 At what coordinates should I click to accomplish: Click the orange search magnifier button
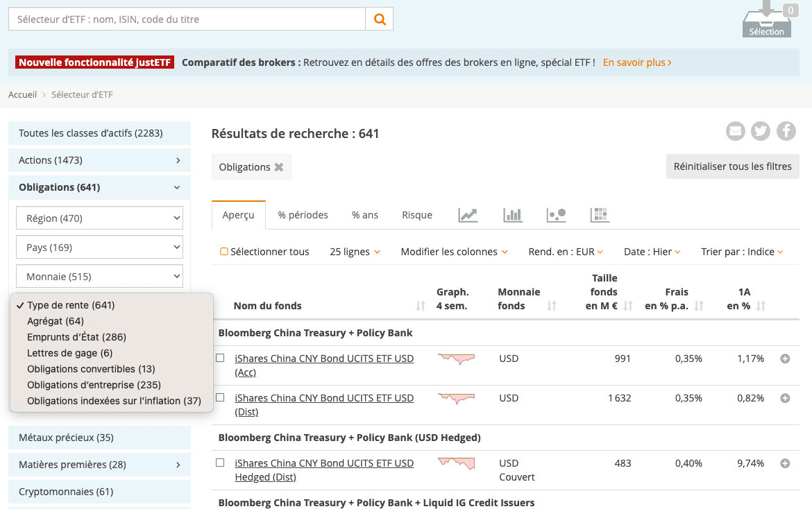click(380, 19)
